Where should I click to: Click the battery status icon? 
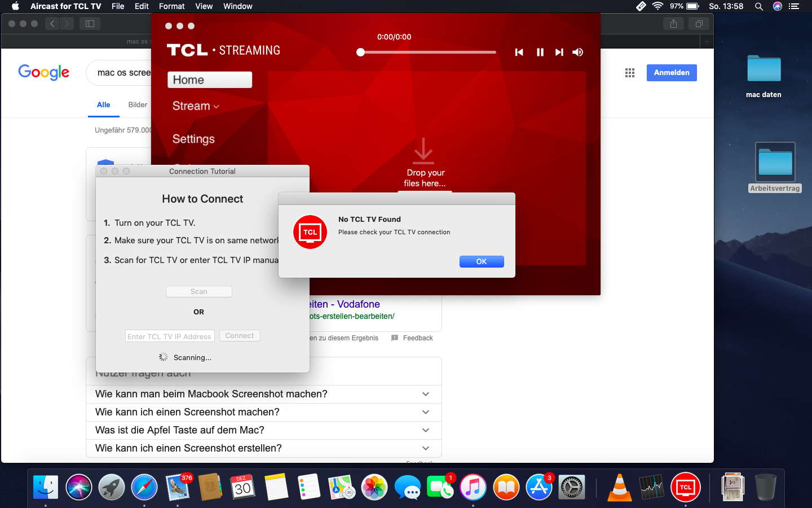pyautogui.click(x=693, y=6)
